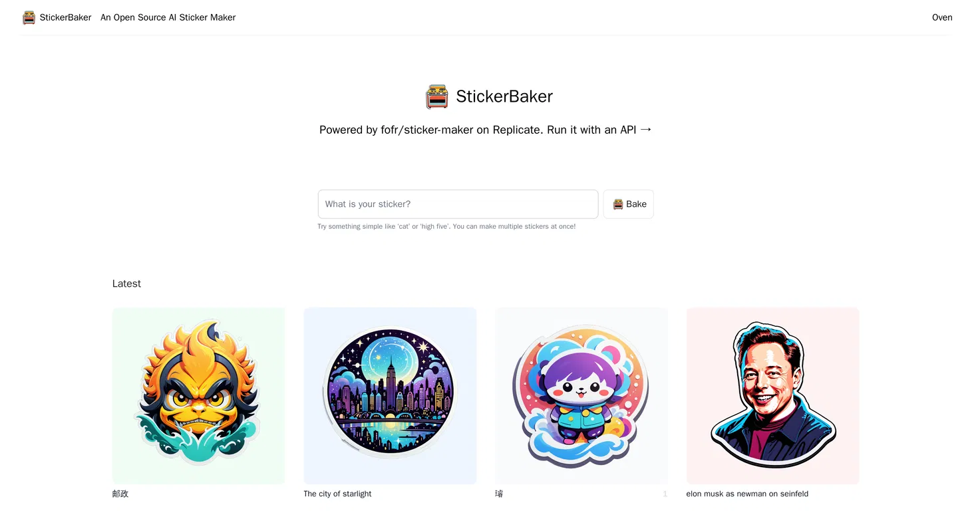Open the purple-haired panda sticker image
This screenshot has height=511, width=980.
click(x=581, y=396)
